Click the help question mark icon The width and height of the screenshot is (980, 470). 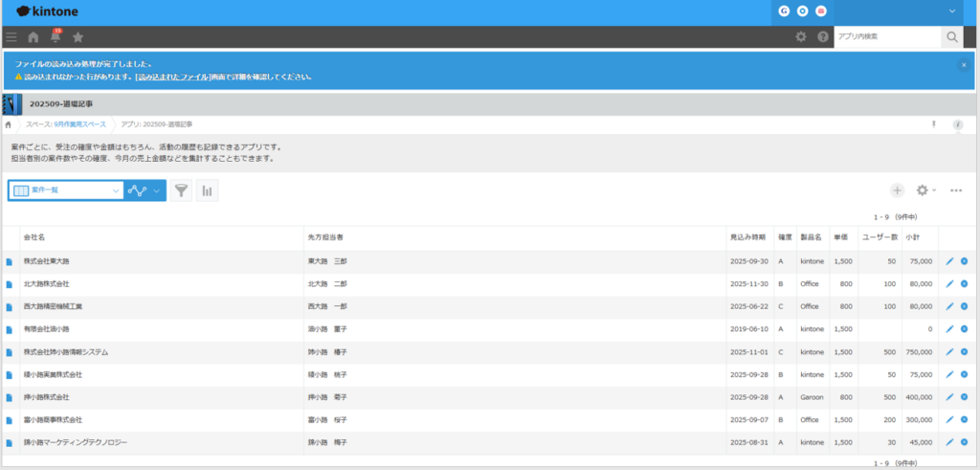pyautogui.click(x=822, y=37)
